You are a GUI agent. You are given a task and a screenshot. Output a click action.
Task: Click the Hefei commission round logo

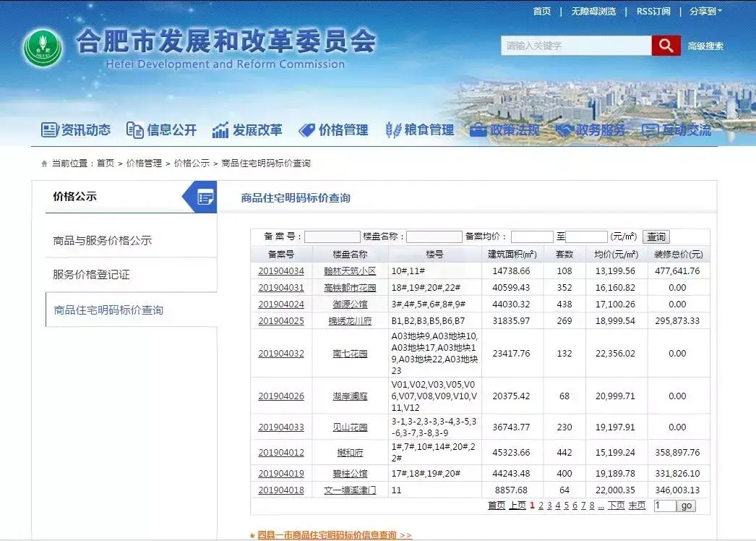[x=43, y=48]
